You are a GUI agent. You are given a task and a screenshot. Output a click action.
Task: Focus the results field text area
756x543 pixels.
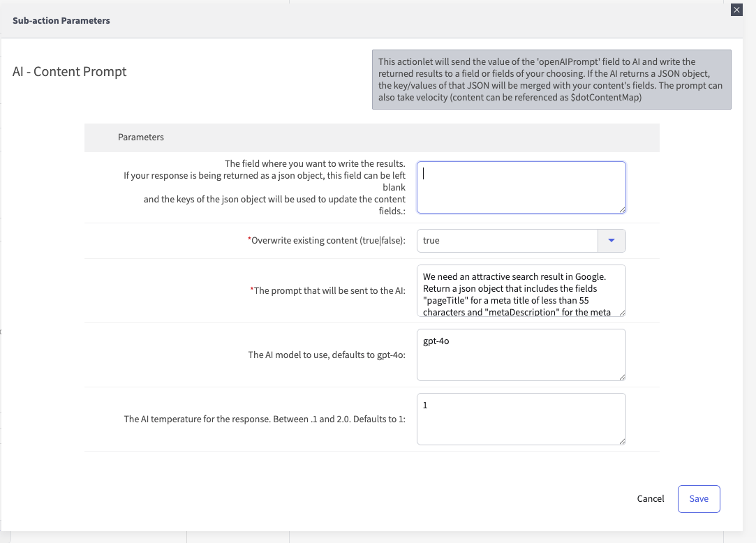click(520, 187)
